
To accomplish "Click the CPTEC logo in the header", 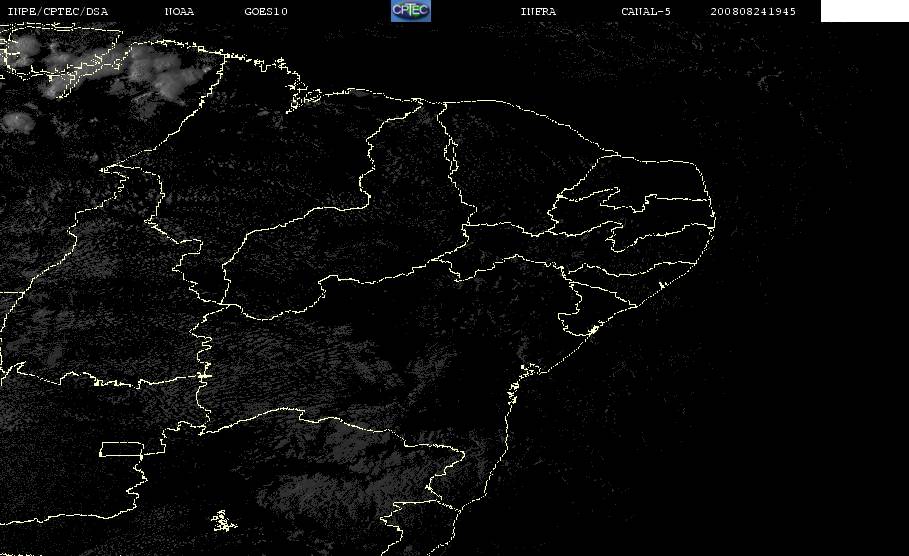I will tap(411, 10).
